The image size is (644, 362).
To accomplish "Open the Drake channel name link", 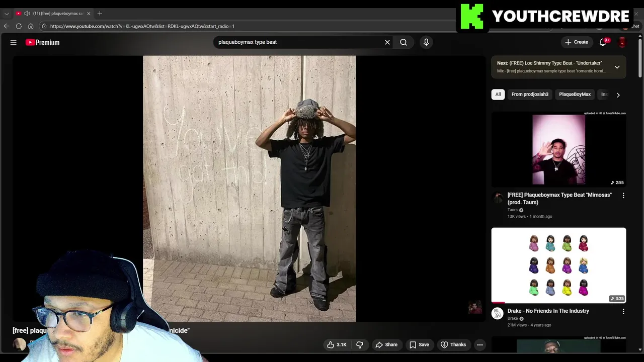I will tap(512, 318).
